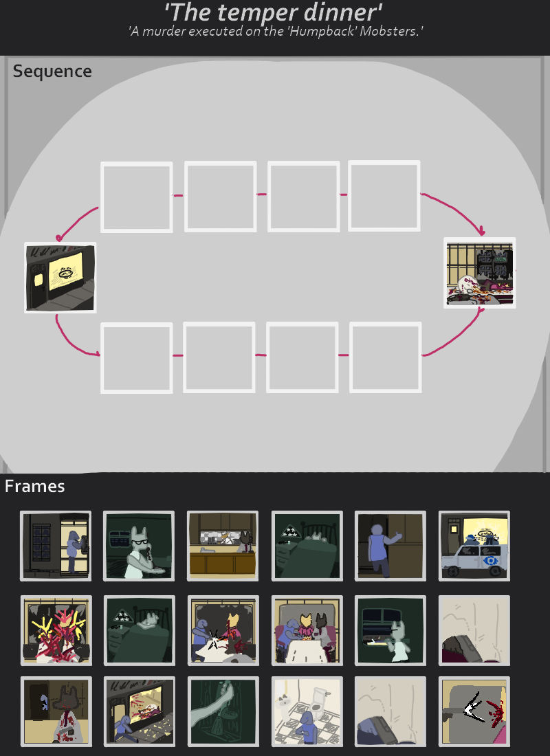Click the last empty slot in bottom row

click(385, 357)
